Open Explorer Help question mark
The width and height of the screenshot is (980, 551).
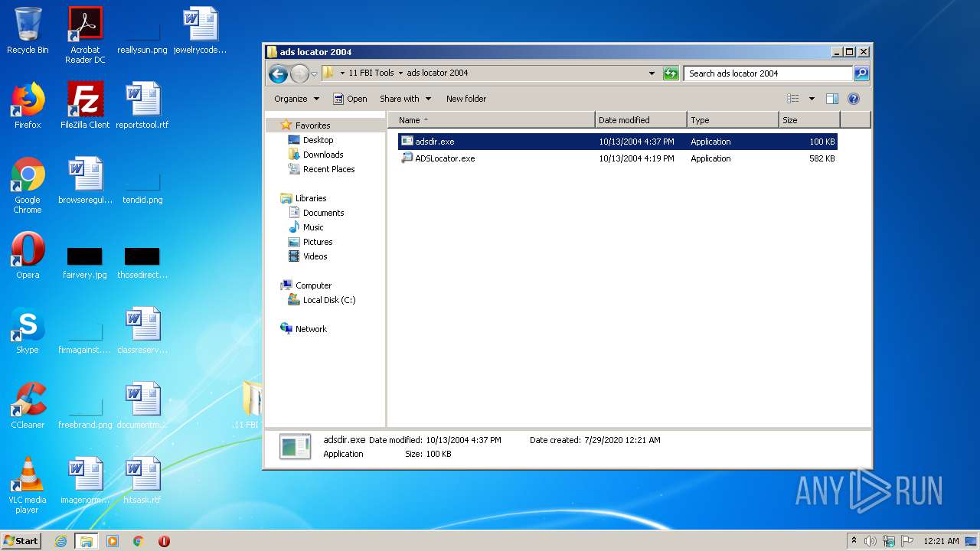(854, 99)
